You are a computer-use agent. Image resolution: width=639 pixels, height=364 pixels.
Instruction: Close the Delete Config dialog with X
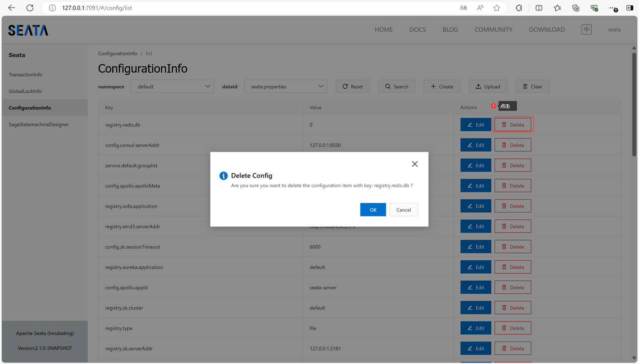414,164
